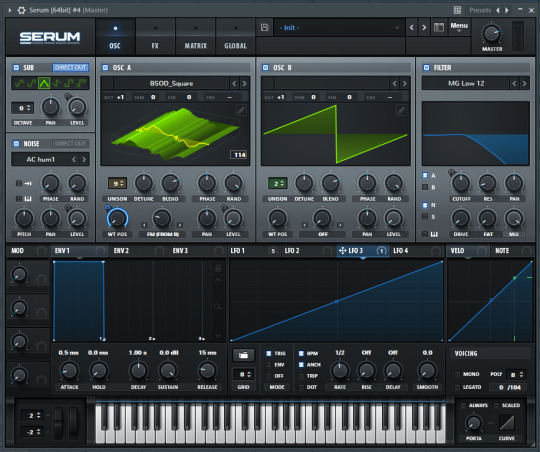Open the preset browser icon next to Menu
This screenshot has height=452, width=540.
coord(439,27)
